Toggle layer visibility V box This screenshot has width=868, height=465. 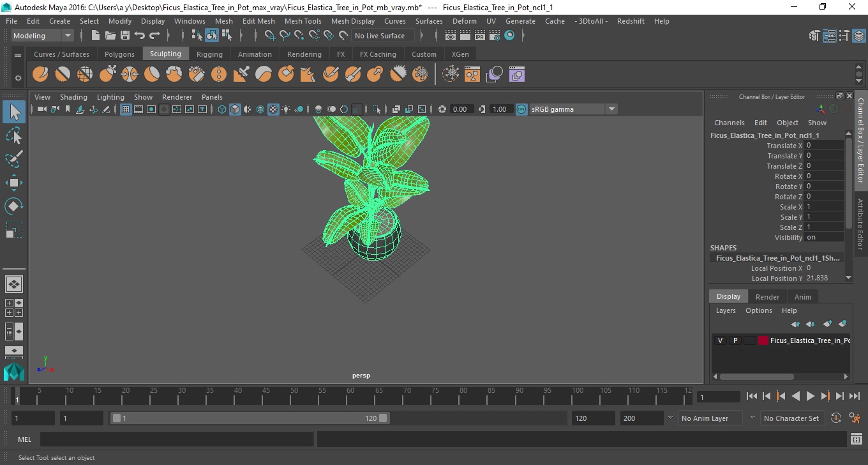pos(720,340)
